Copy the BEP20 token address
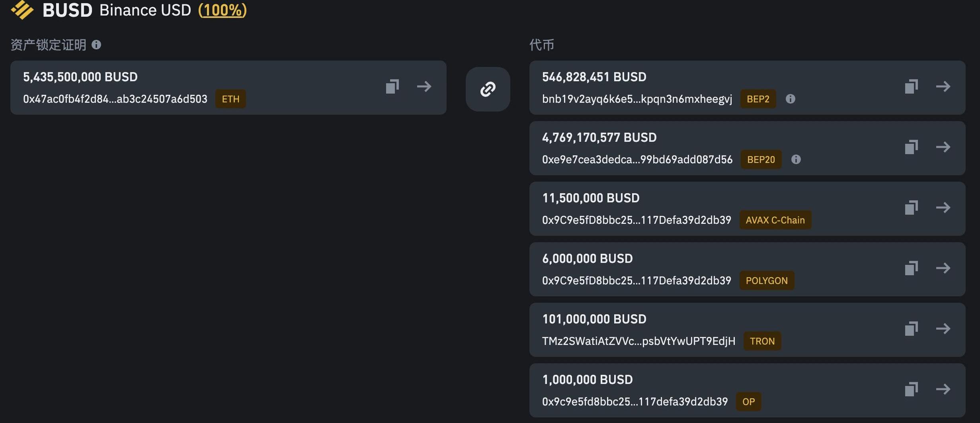Viewport: 980px width, 423px height. 911,147
